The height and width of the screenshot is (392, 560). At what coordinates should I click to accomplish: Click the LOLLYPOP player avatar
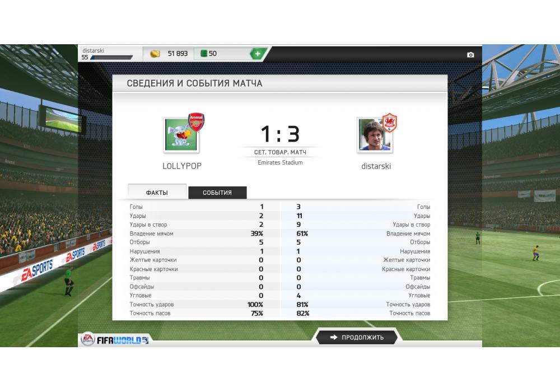pos(181,135)
